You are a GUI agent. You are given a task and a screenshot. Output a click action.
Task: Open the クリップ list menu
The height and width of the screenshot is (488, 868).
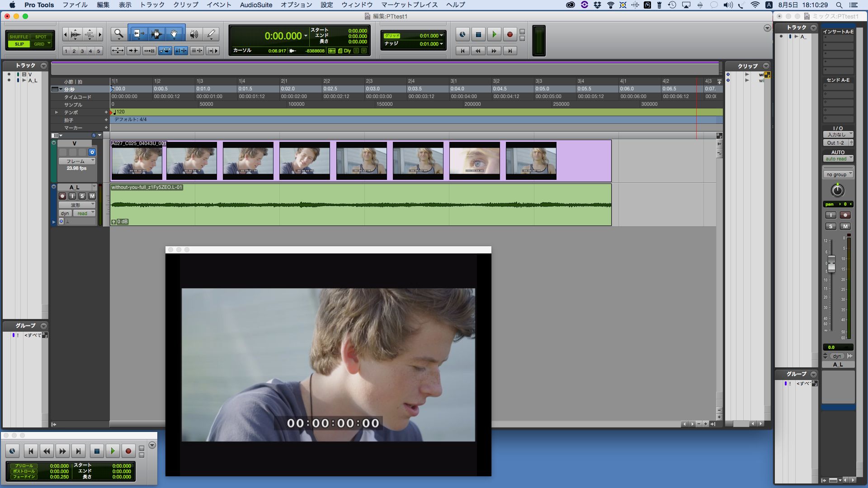click(766, 66)
